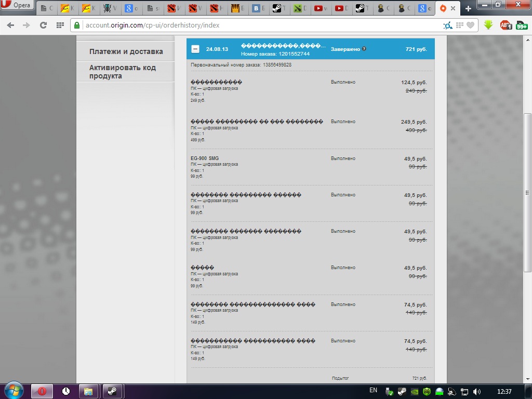Click the EG-900 SMG order item

pyautogui.click(x=205, y=158)
